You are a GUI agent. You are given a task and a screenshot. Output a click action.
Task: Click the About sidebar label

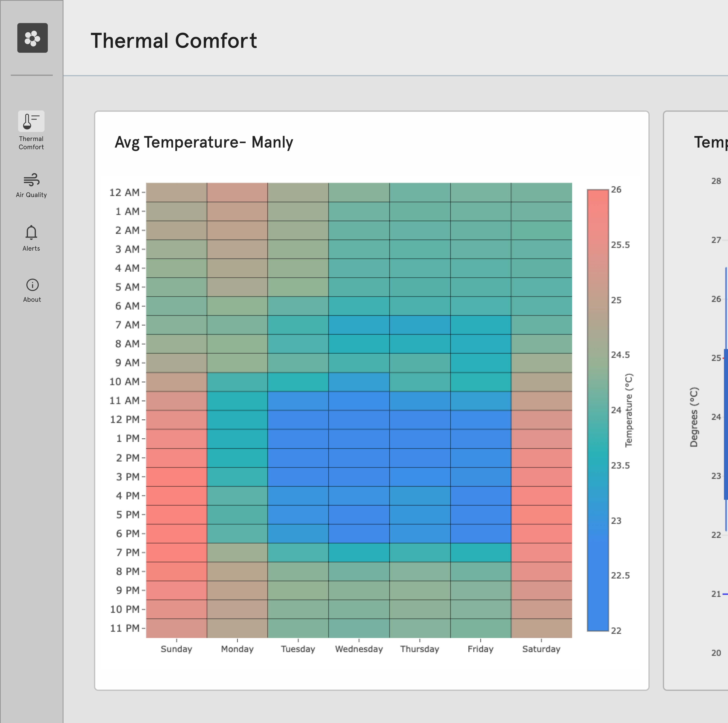(32, 299)
